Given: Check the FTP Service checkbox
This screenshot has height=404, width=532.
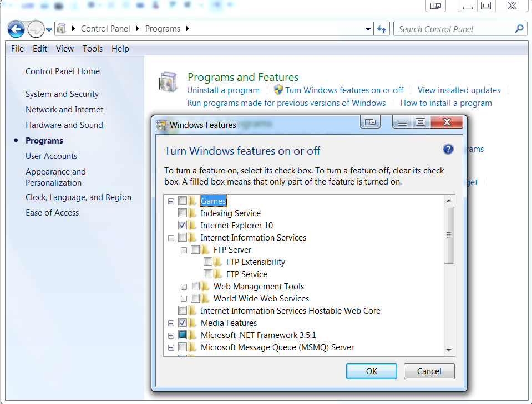Looking at the screenshot, I should (208, 274).
